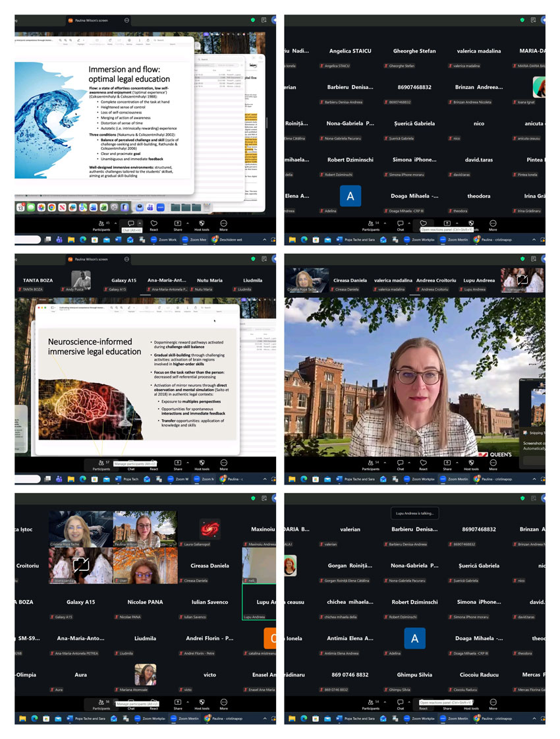This screenshot has width=560, height=739.
Task: Click the blue A avatar tile
Action: click(351, 196)
